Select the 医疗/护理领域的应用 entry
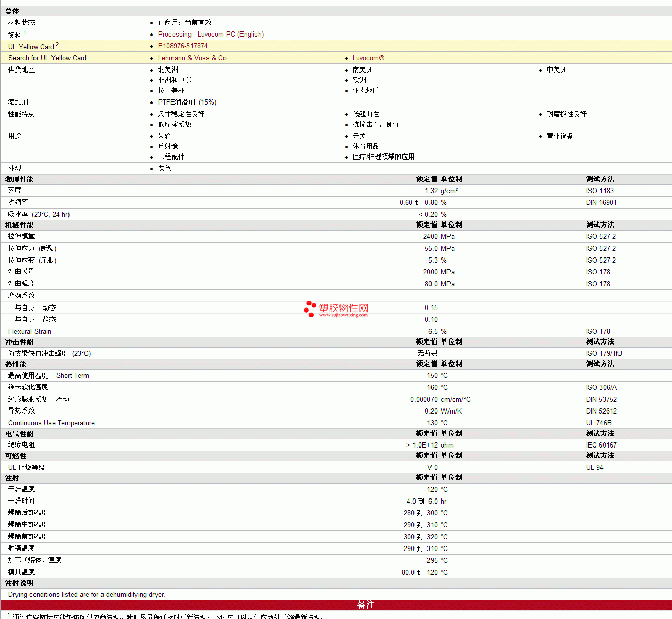Viewport: 672px width, 619px height. (x=384, y=157)
